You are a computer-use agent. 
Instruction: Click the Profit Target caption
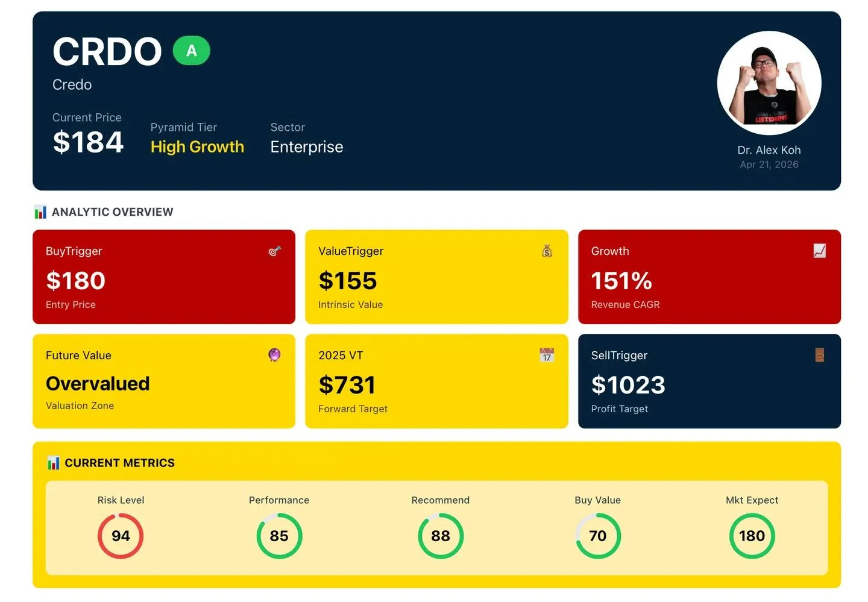click(620, 409)
